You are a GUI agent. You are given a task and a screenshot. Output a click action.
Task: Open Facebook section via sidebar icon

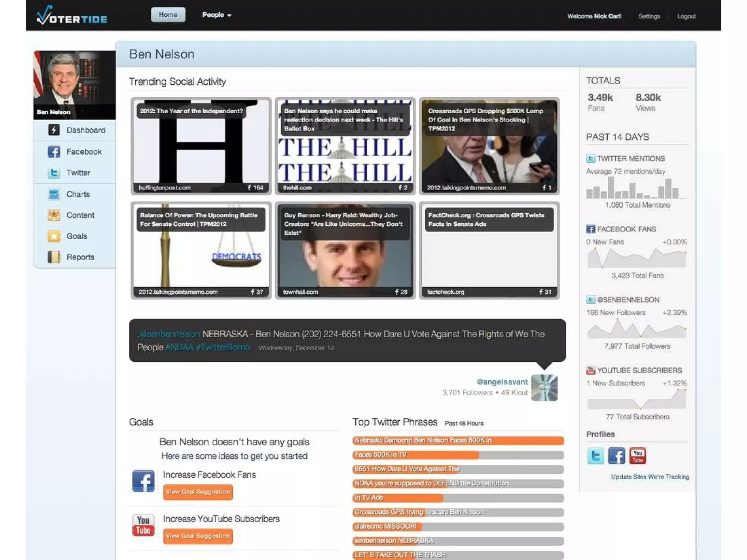[x=54, y=152]
